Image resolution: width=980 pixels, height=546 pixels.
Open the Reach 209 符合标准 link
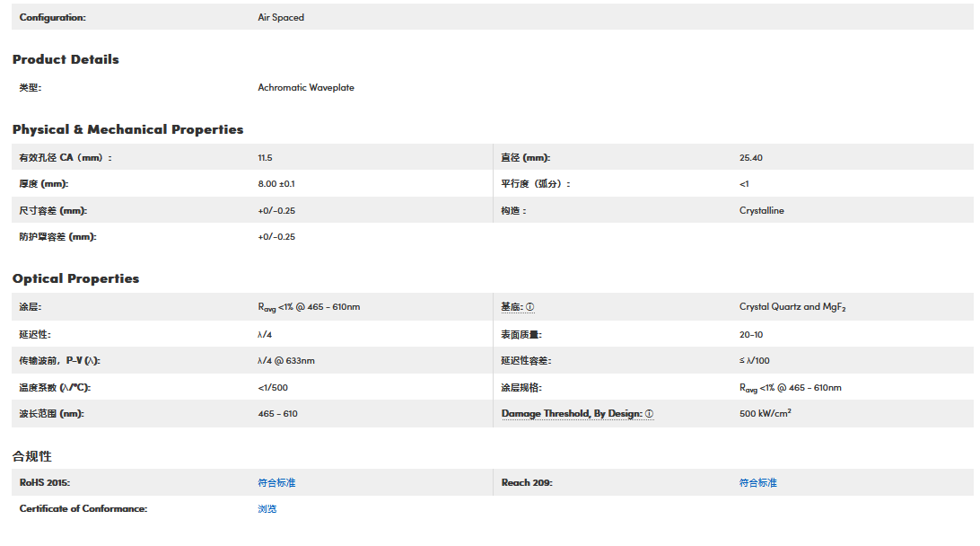(758, 483)
